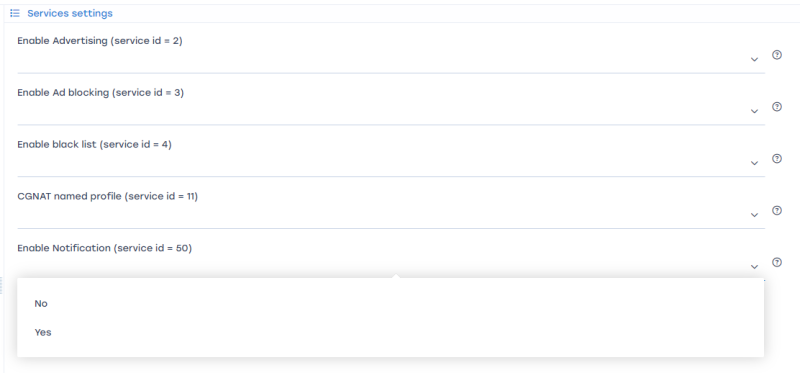This screenshot has width=800, height=373.
Task: Expand the Enable Ad blocking dropdown chevron
Action: point(754,112)
